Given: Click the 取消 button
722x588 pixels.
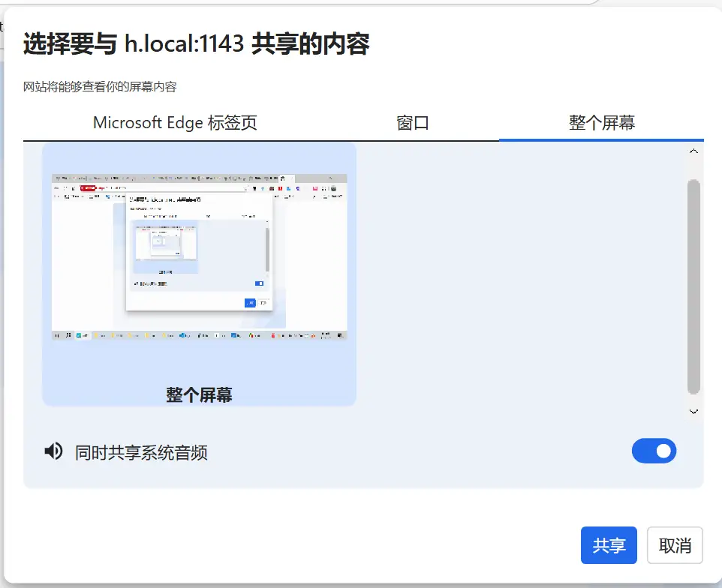Looking at the screenshot, I should click(x=674, y=545).
